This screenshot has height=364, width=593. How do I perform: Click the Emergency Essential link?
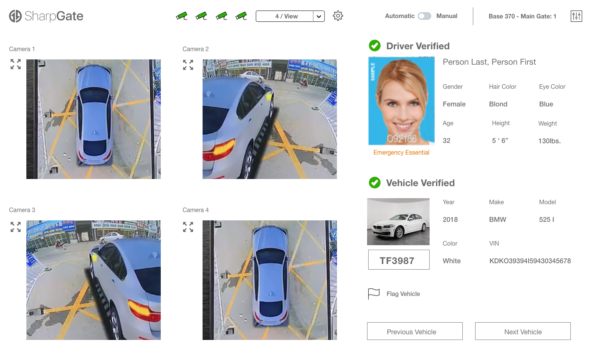tap(401, 152)
